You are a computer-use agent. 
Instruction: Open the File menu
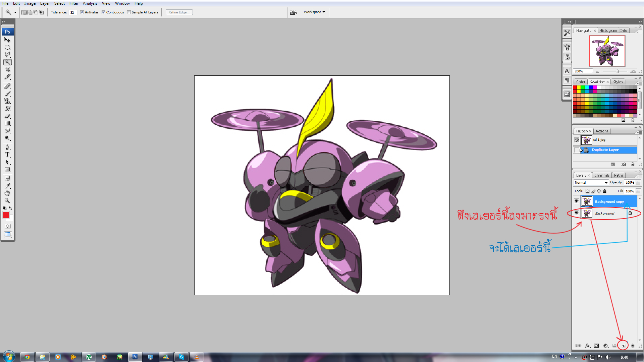point(5,3)
